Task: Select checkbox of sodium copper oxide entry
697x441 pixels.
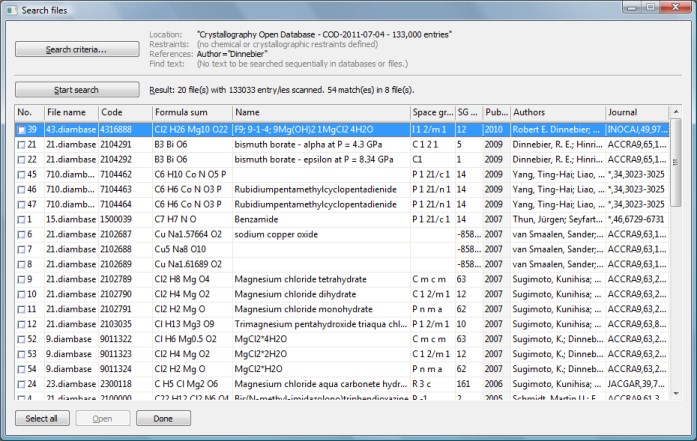Action: tap(22, 234)
